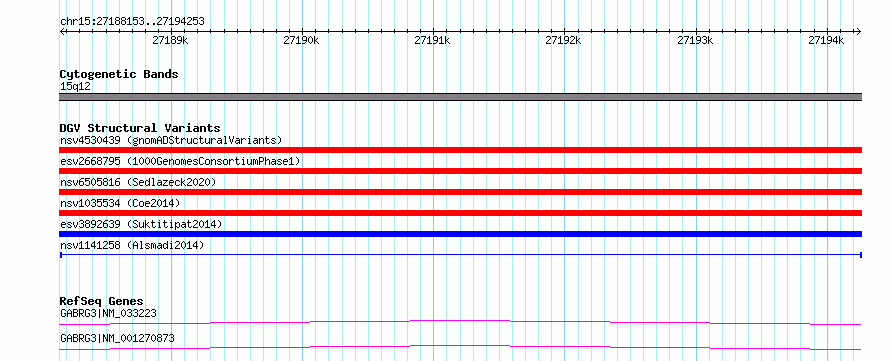Click the ruler's right arrow end
The height and width of the screenshot is (361, 890).
click(859, 32)
